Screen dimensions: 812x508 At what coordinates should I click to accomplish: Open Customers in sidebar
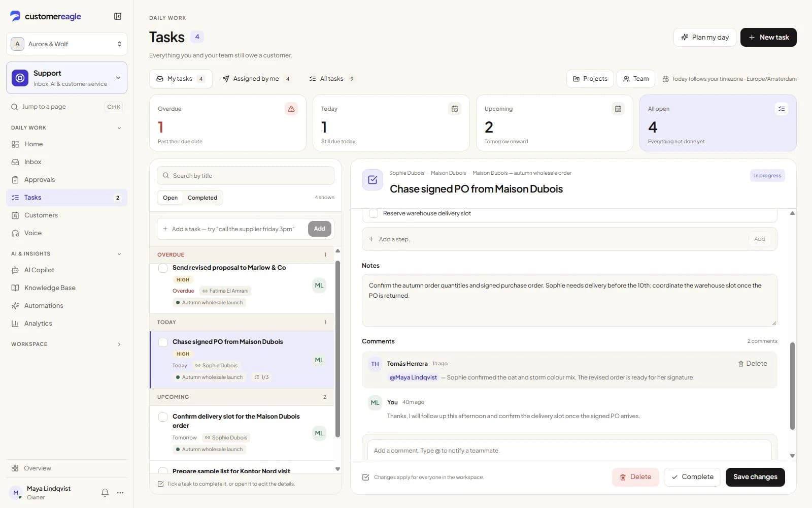[66, 215]
